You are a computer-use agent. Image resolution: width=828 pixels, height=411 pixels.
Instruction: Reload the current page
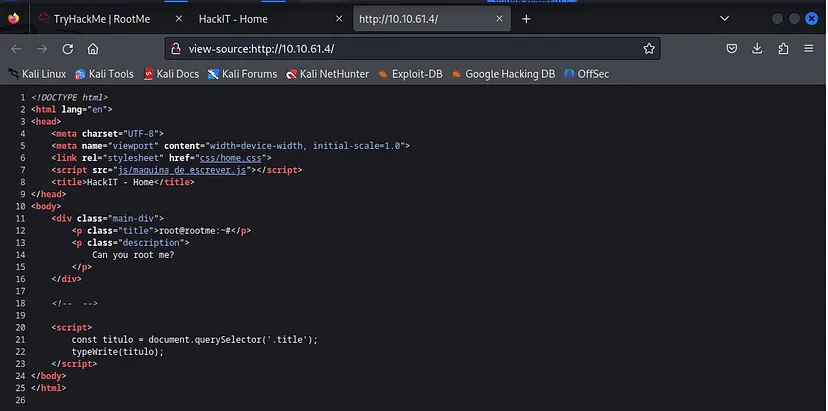[x=68, y=48]
